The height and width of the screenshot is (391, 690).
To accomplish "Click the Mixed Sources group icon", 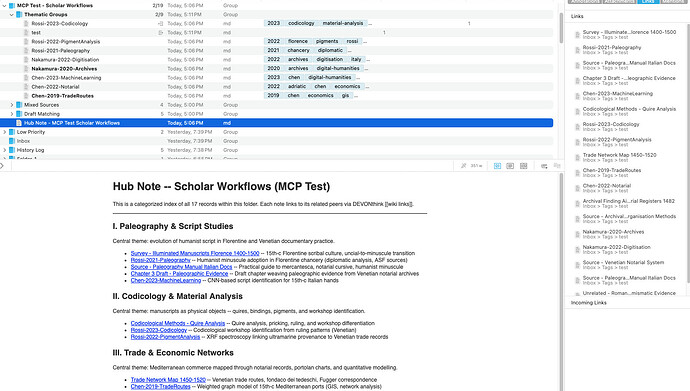I will [19, 105].
